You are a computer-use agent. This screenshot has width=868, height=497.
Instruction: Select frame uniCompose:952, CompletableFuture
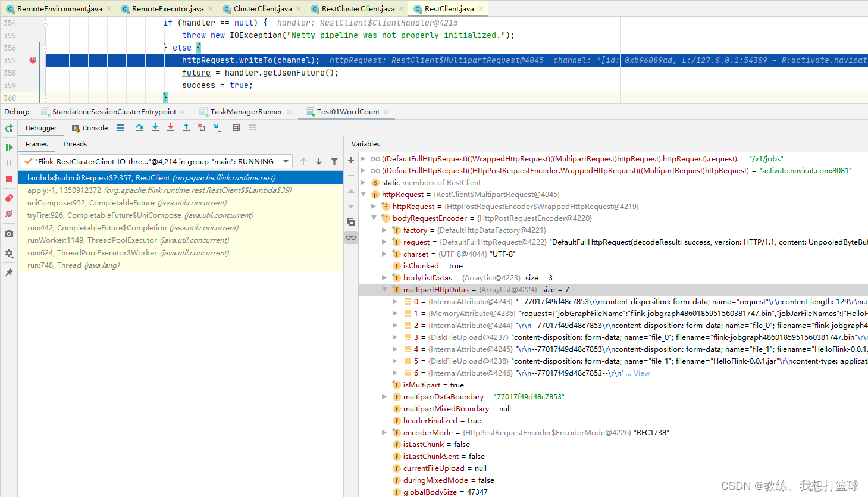point(180,202)
